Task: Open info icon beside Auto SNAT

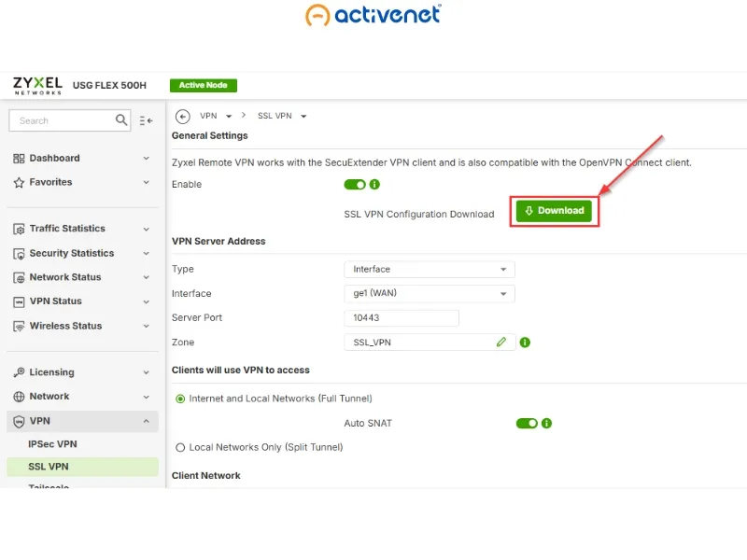Action: pos(546,424)
